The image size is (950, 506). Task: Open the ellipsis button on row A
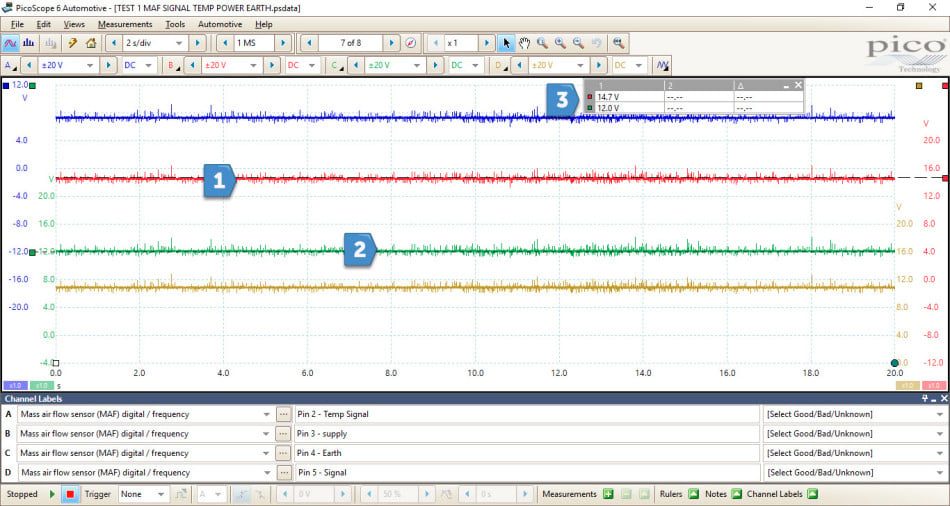[283, 414]
